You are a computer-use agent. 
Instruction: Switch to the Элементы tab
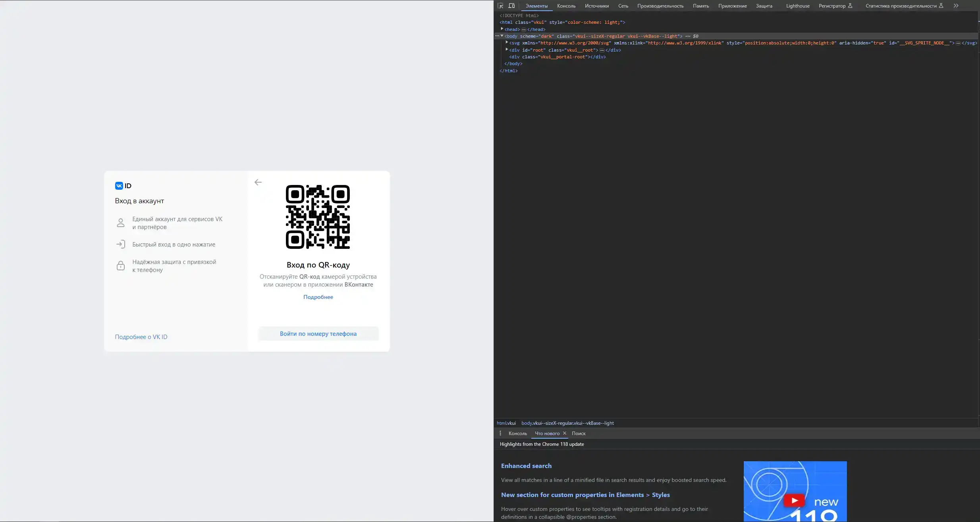(x=536, y=6)
